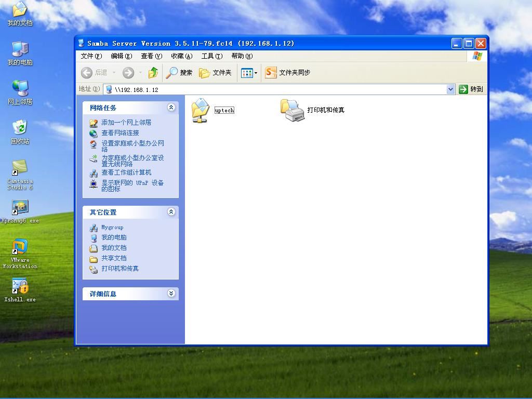This screenshot has height=399, width=532.
Task: Open the forward history dropdown arrow
Action: pos(140,73)
